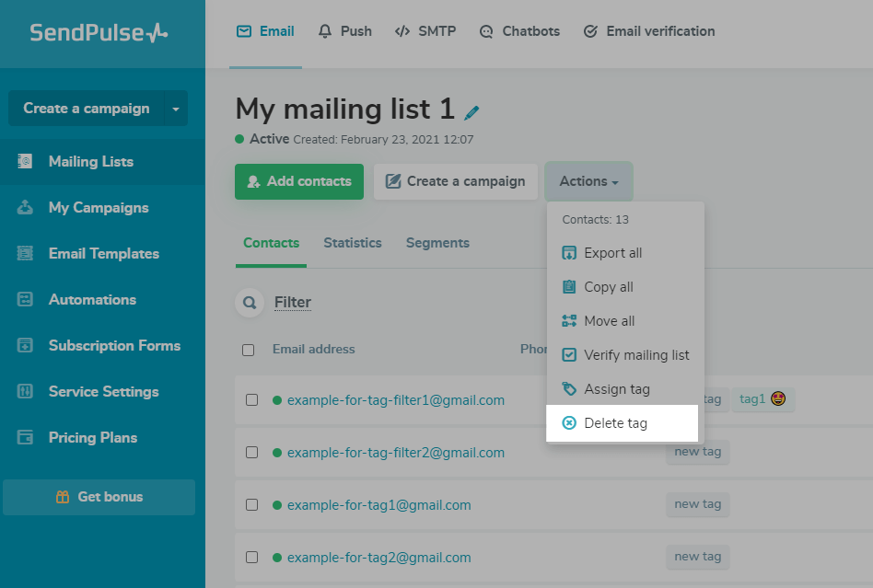Image resolution: width=873 pixels, height=588 pixels.
Task: Choose Delete tag from the Actions menu
Action: (615, 423)
